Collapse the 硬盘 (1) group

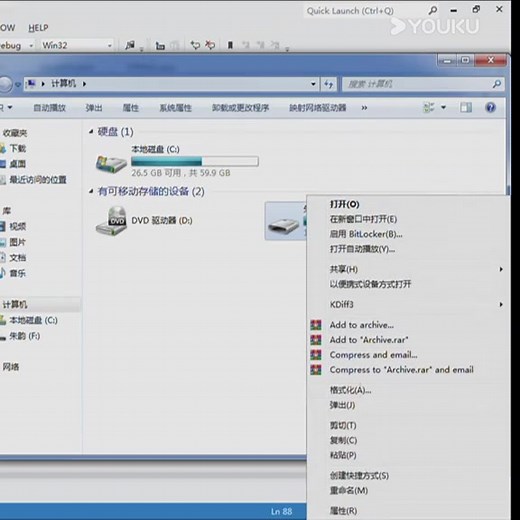pos(91,132)
